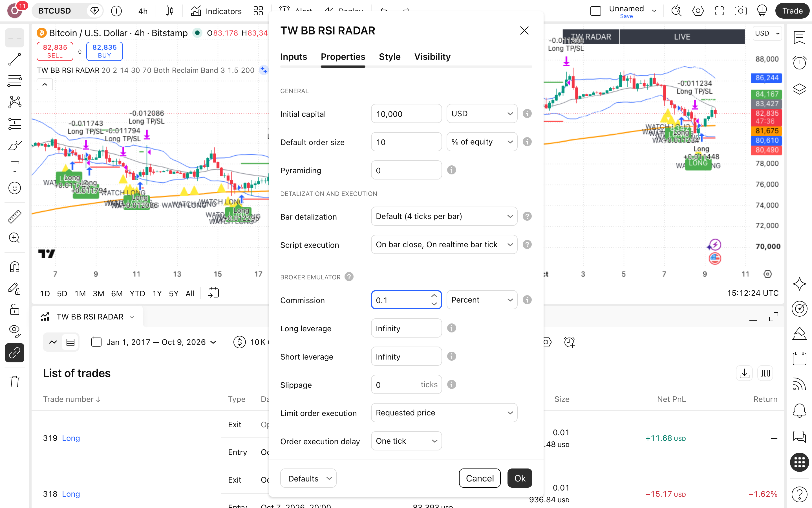Activate the zoom in tool
The height and width of the screenshot is (508, 812).
click(15, 238)
